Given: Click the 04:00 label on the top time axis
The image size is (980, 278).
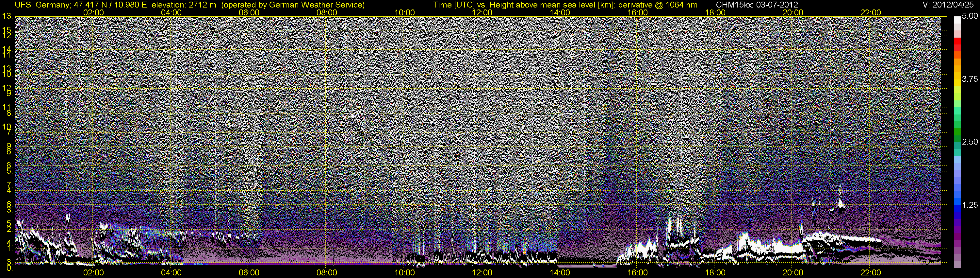Looking at the screenshot, I should tap(171, 12).
